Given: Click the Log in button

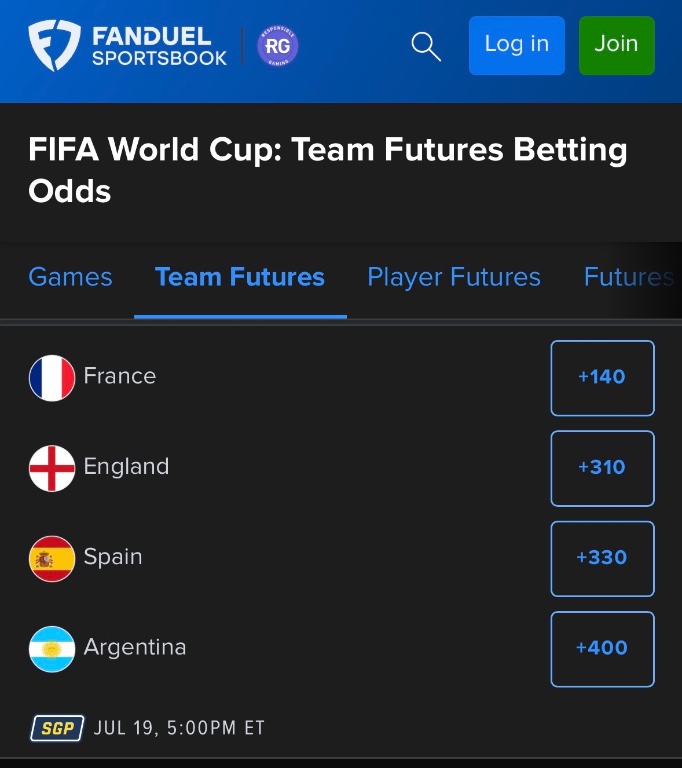Looking at the screenshot, I should click(517, 46).
